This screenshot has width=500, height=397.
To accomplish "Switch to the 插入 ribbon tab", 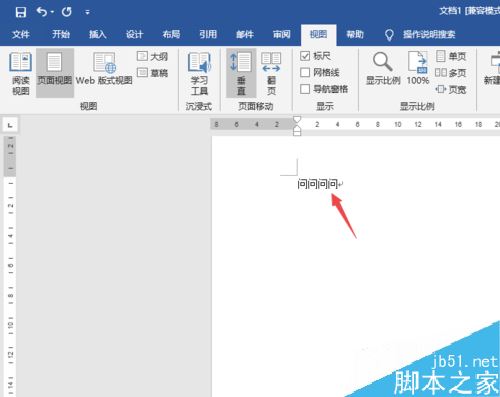I will click(x=98, y=34).
